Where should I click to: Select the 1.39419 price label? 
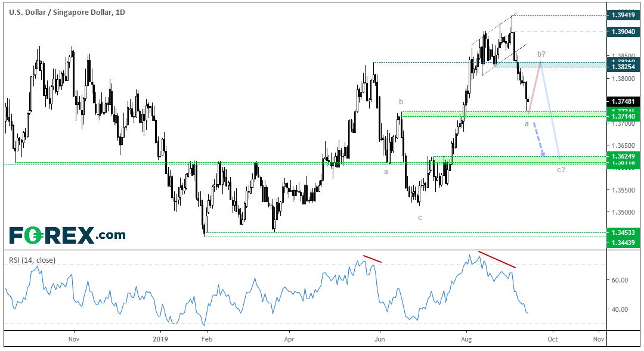[623, 15]
